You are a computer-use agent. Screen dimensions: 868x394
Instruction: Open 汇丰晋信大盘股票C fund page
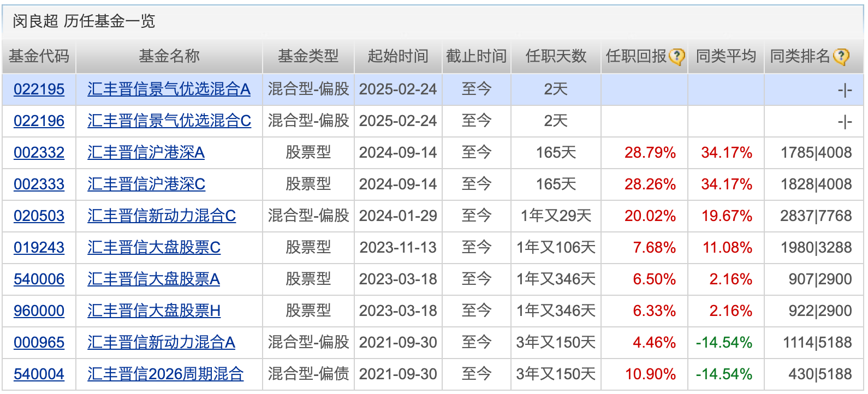154,248
